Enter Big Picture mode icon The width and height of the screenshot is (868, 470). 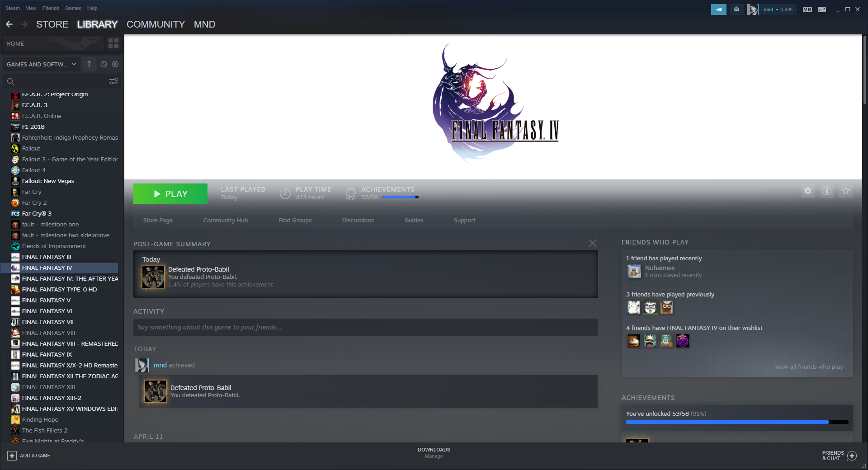pos(822,9)
